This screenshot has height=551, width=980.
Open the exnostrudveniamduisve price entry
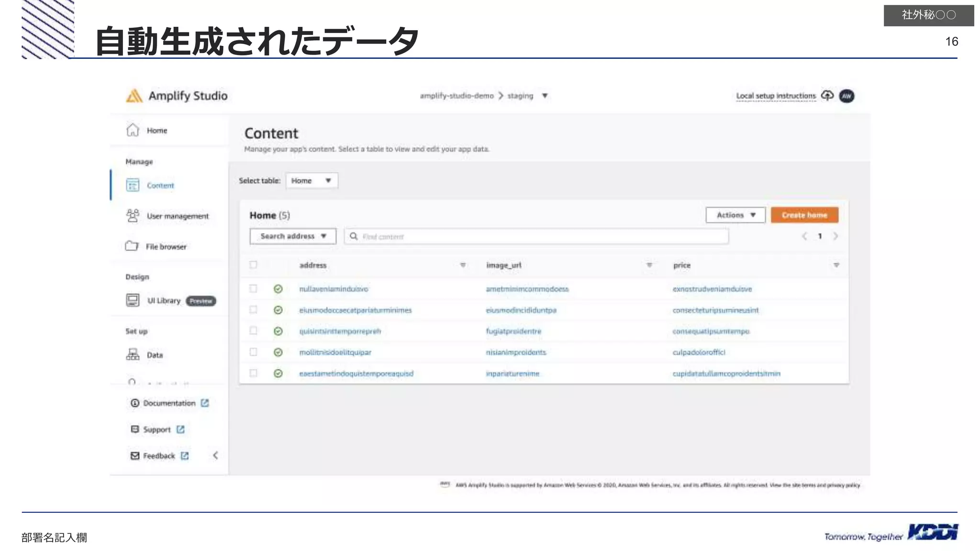(712, 289)
